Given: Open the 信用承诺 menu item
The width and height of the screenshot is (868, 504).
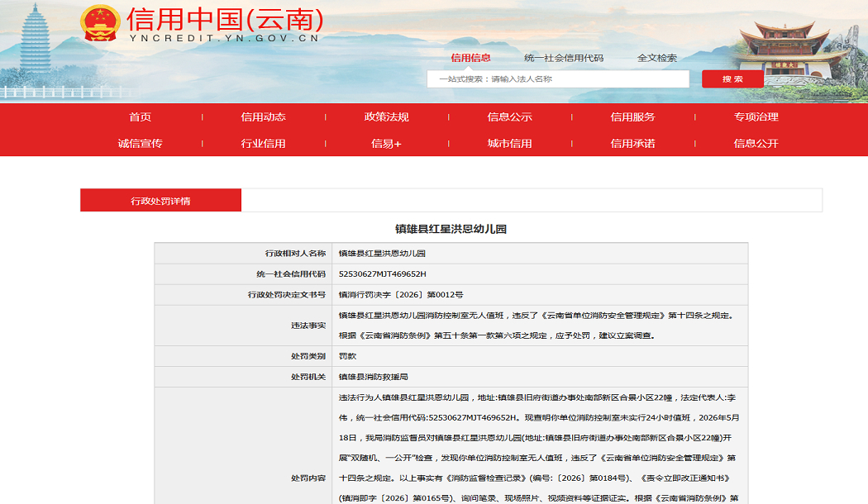Looking at the screenshot, I should coord(632,143).
